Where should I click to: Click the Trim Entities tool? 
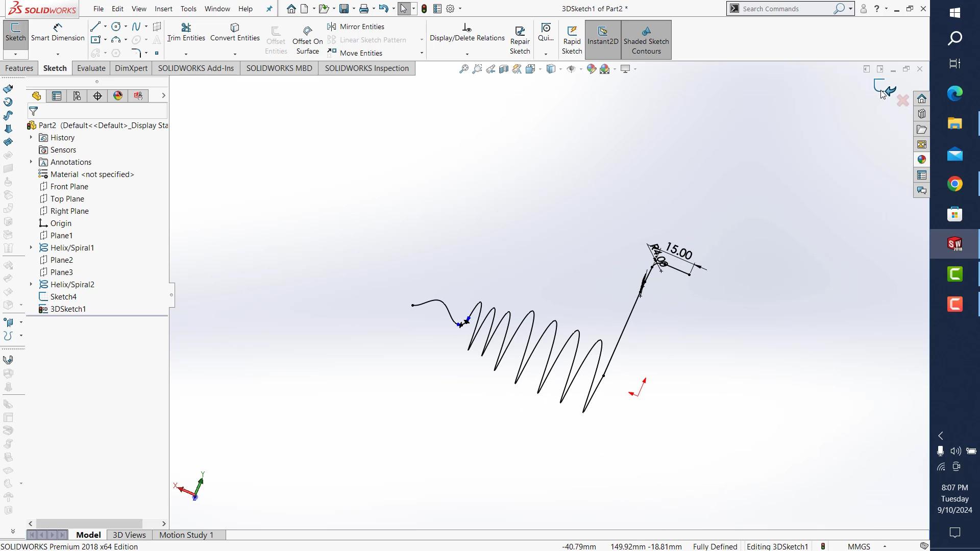click(186, 32)
